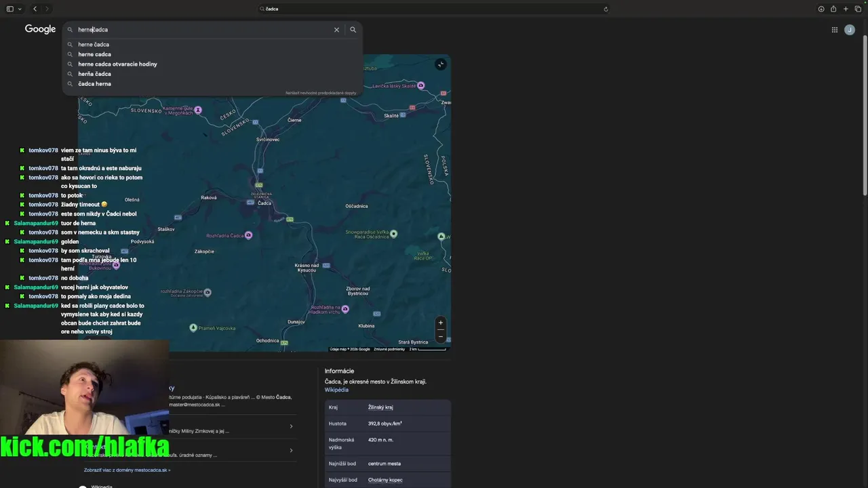This screenshot has height=488, width=868.
Task: Click 'Zobraziť viac z domény mestocadca.sk'
Action: [127, 470]
